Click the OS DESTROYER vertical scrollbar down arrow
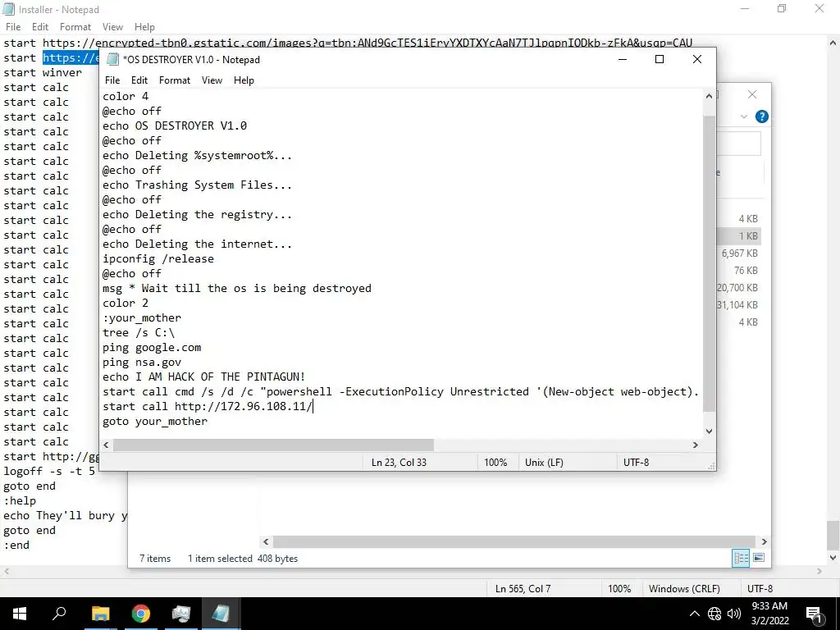 [x=709, y=431]
